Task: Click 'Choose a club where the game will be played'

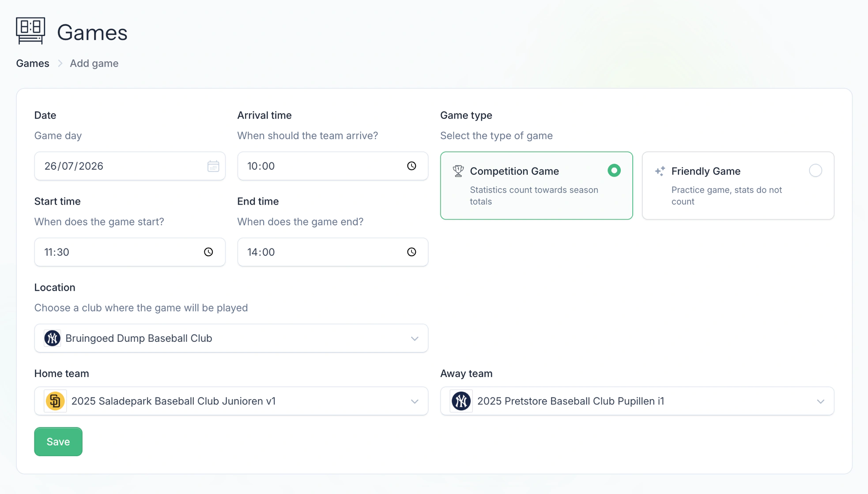Action: tap(141, 307)
